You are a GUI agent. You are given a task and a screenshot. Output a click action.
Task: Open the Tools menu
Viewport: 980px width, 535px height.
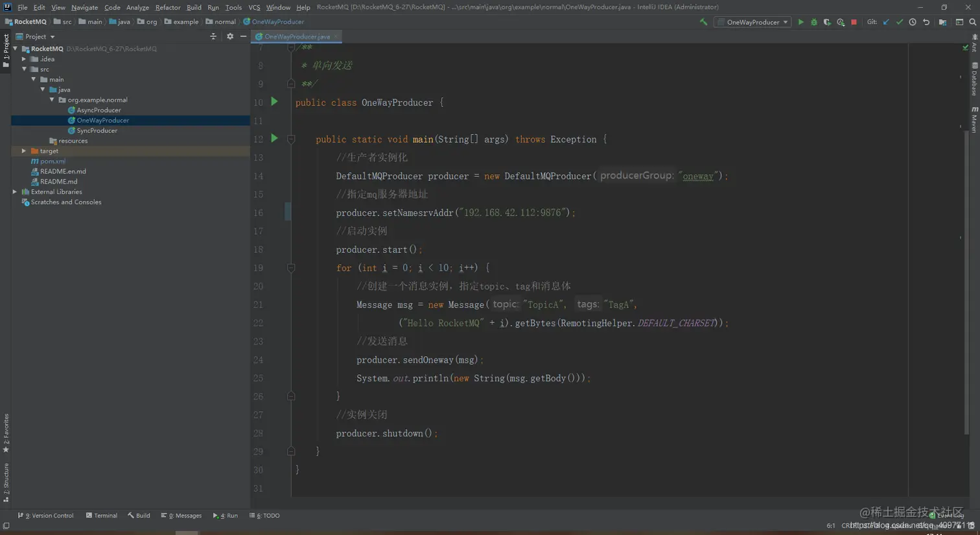click(233, 7)
